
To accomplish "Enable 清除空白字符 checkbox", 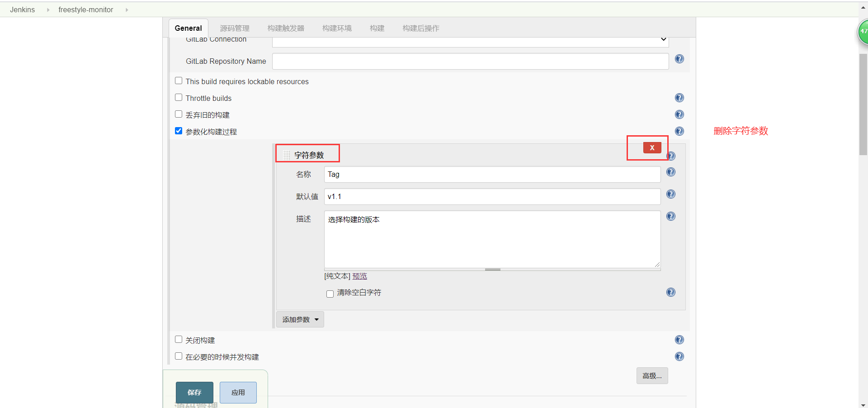I will coord(330,294).
